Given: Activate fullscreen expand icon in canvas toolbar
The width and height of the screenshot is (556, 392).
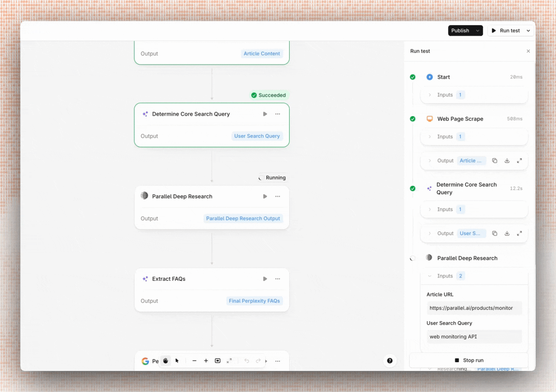Looking at the screenshot, I should [x=229, y=361].
